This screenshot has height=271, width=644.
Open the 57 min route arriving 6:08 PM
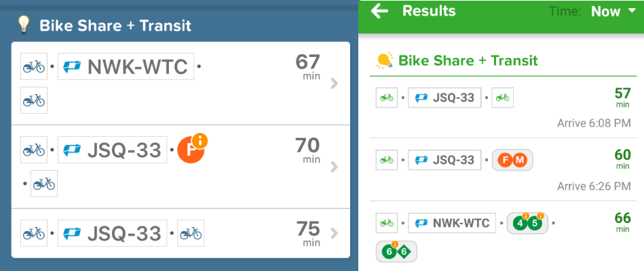(504, 106)
